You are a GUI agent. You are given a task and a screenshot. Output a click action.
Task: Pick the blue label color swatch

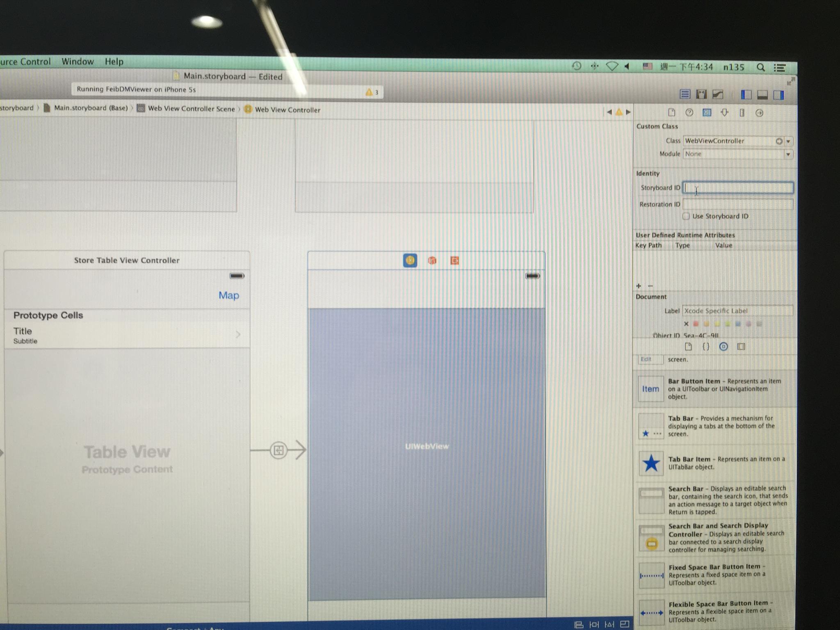pyautogui.click(x=738, y=324)
